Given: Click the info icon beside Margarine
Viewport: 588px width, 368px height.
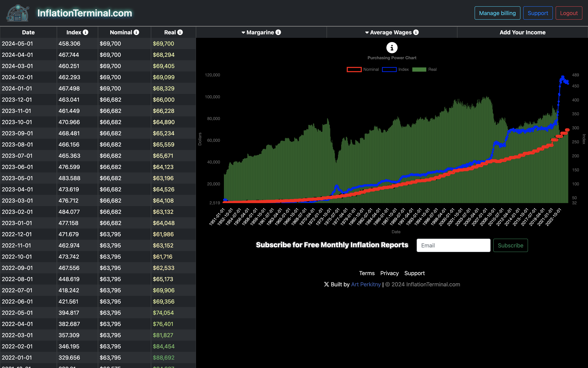Looking at the screenshot, I should pyautogui.click(x=278, y=32).
